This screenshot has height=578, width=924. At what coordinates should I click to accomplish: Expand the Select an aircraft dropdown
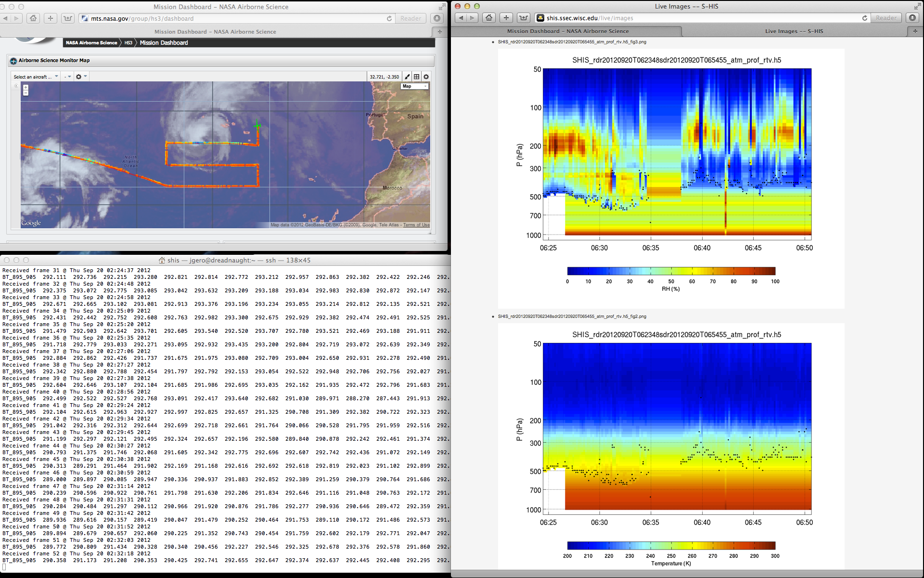[x=36, y=77]
